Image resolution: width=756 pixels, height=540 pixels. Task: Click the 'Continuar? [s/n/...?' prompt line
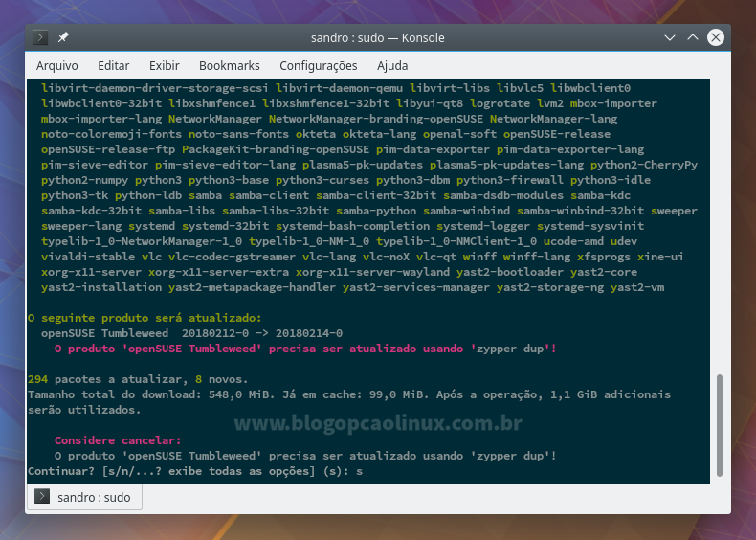[195, 471]
